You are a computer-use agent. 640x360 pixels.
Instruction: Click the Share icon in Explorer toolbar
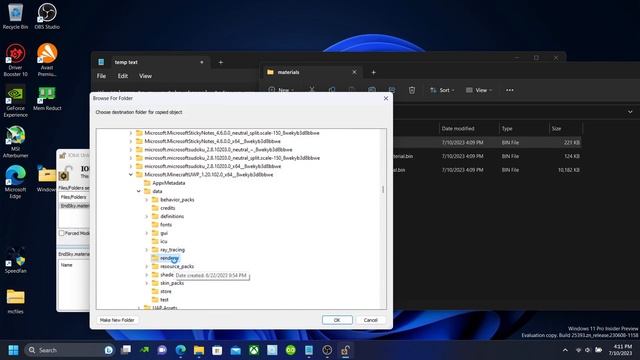(392, 90)
